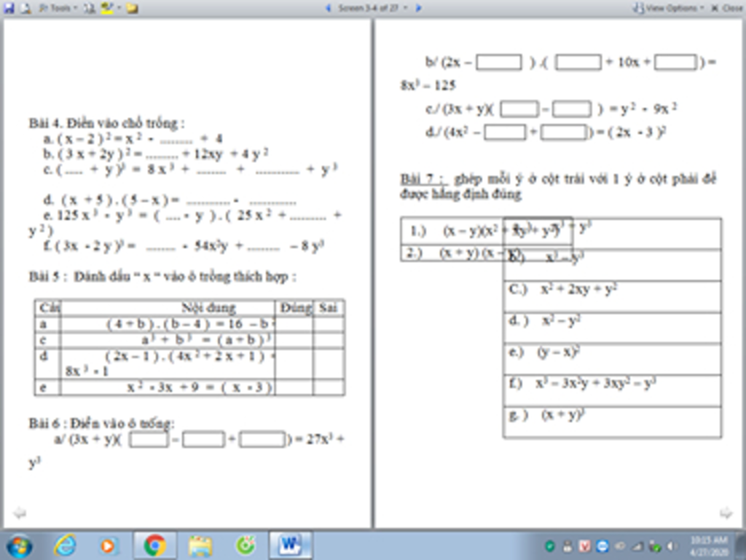Click the heading 'Bài 4. Điền vào chỗ trống'
The image size is (746, 560).
[x=106, y=123]
